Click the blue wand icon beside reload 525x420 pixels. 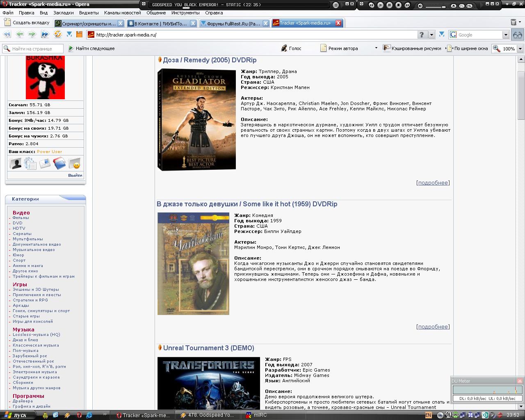coord(70,35)
